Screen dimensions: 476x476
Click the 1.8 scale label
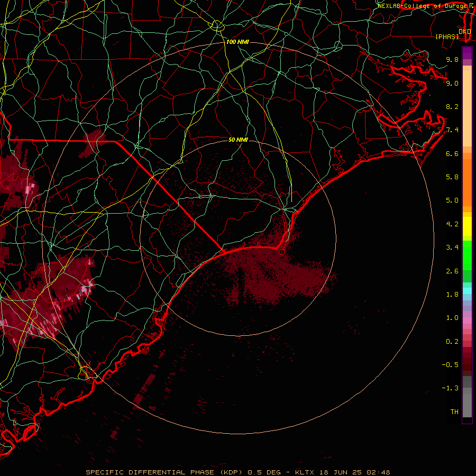tap(452, 295)
